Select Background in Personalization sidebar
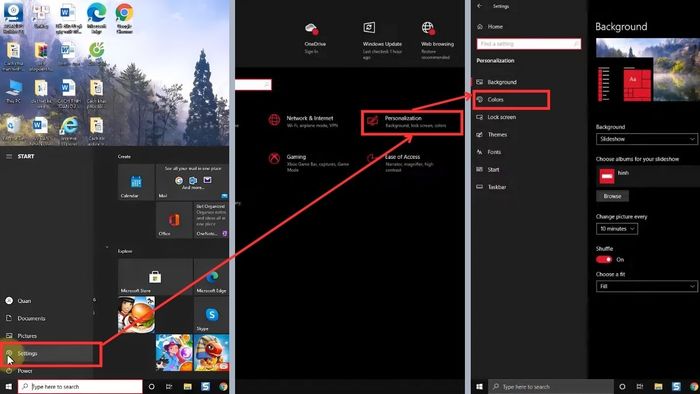 click(x=496, y=82)
